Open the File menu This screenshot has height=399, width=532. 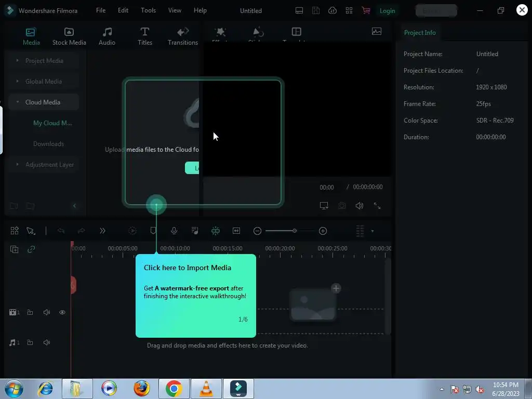[101, 10]
